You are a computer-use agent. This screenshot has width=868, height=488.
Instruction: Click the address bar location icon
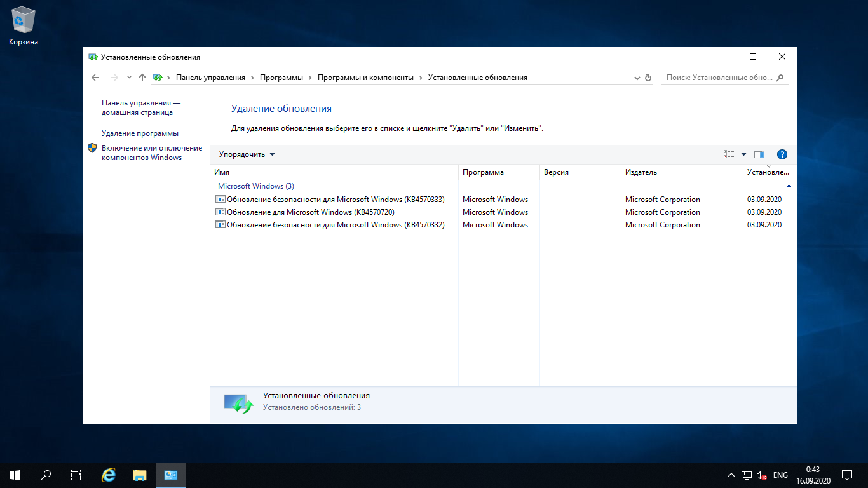158,78
